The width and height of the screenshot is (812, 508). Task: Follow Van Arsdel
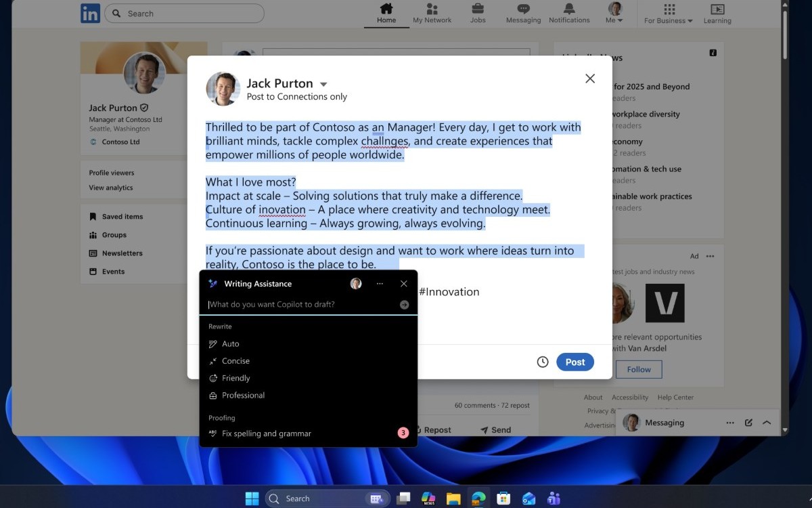click(x=638, y=369)
